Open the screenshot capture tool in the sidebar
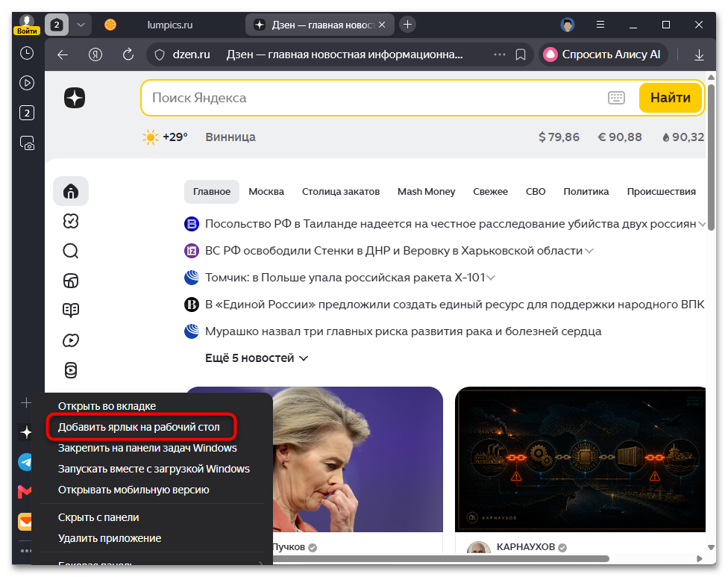Viewport: 728px width, 577px height. pos(27,143)
